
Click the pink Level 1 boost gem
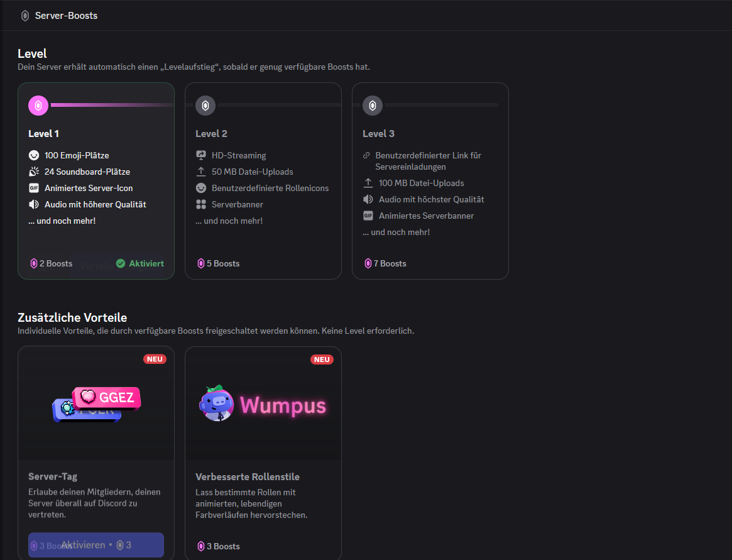point(38,106)
